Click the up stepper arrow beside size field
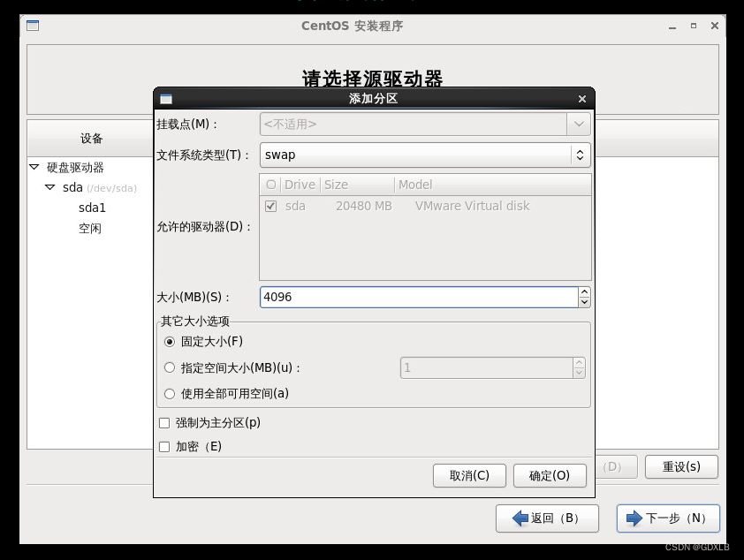Viewport: 744px width, 560px height. point(584,292)
